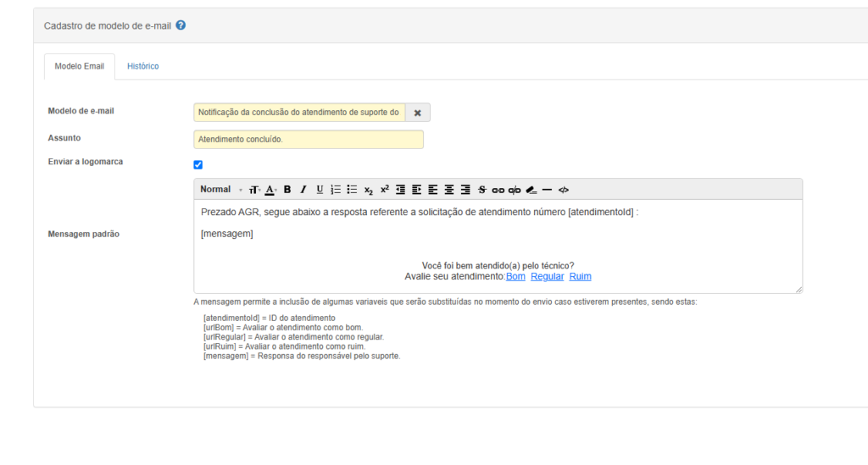Apply subscript formatting
The height and width of the screenshot is (465, 868).
(x=369, y=190)
